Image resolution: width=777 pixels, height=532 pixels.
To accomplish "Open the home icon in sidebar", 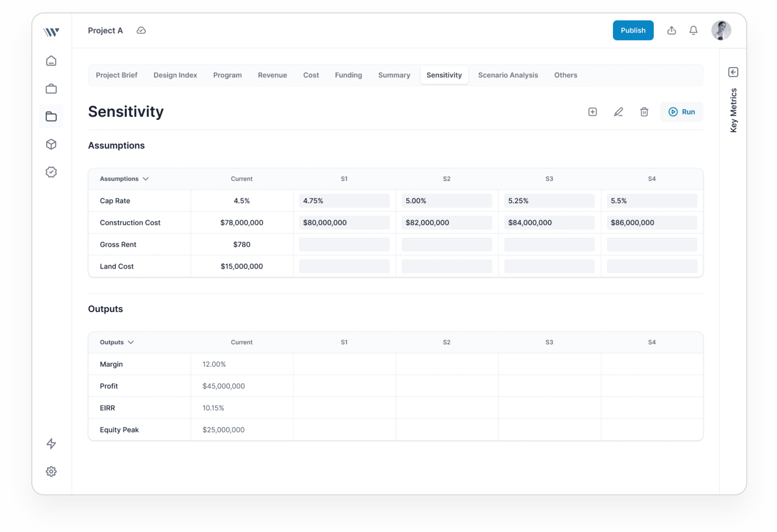I will click(x=51, y=61).
